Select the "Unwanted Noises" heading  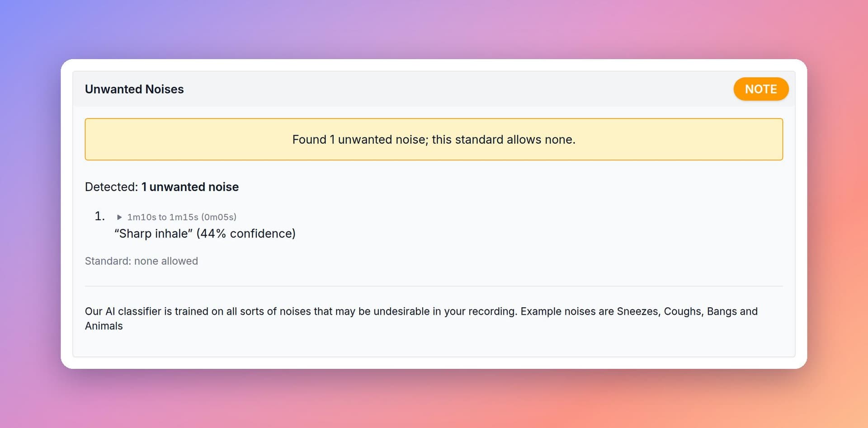click(134, 89)
